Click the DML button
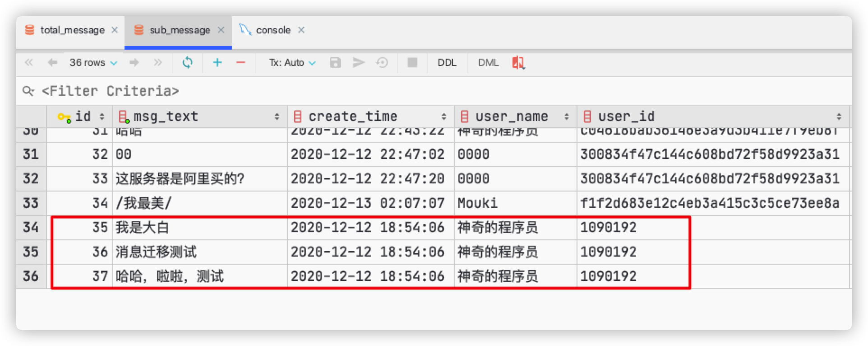 [x=488, y=63]
